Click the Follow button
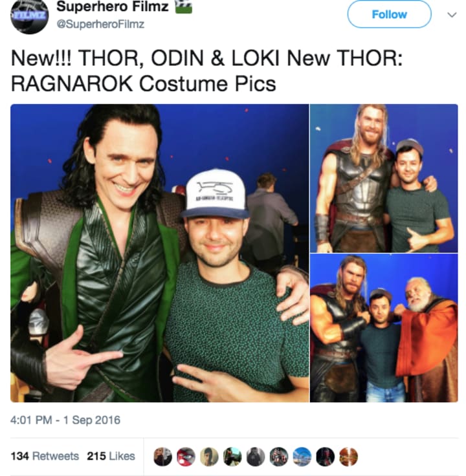This screenshot has height=476, width=466. (x=389, y=14)
